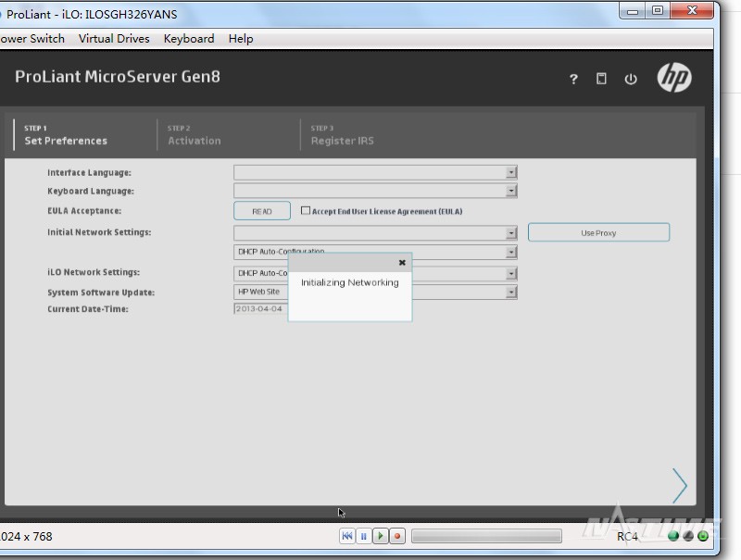Click the power icon in header

coord(631,79)
